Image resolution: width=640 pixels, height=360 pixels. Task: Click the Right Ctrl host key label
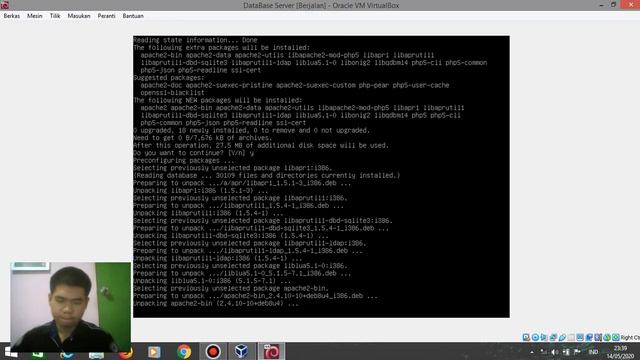(x=630, y=338)
